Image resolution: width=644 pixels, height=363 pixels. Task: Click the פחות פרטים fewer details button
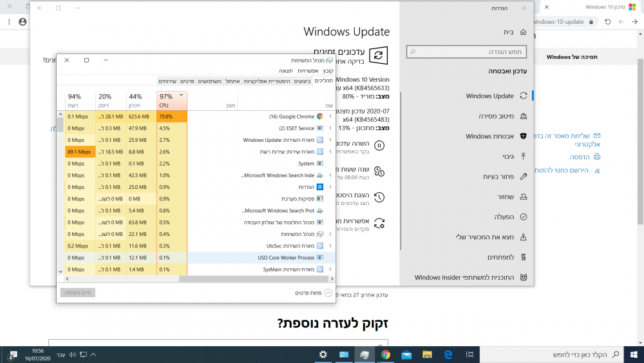(314, 293)
